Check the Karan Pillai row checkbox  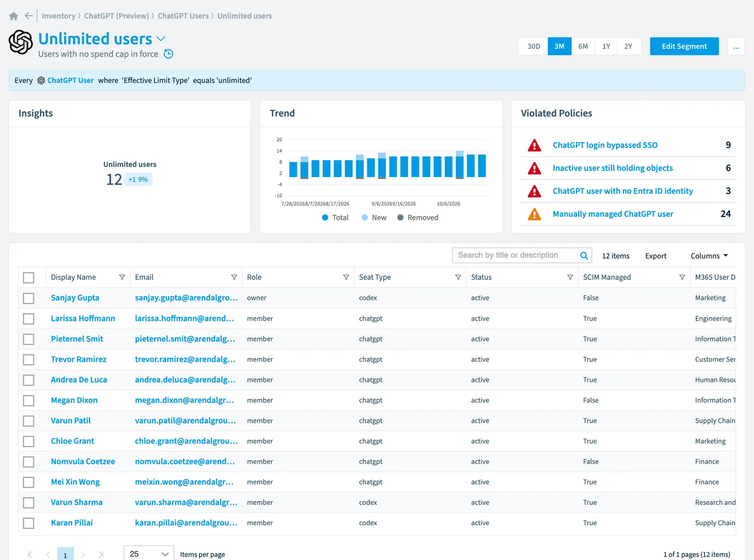29,523
